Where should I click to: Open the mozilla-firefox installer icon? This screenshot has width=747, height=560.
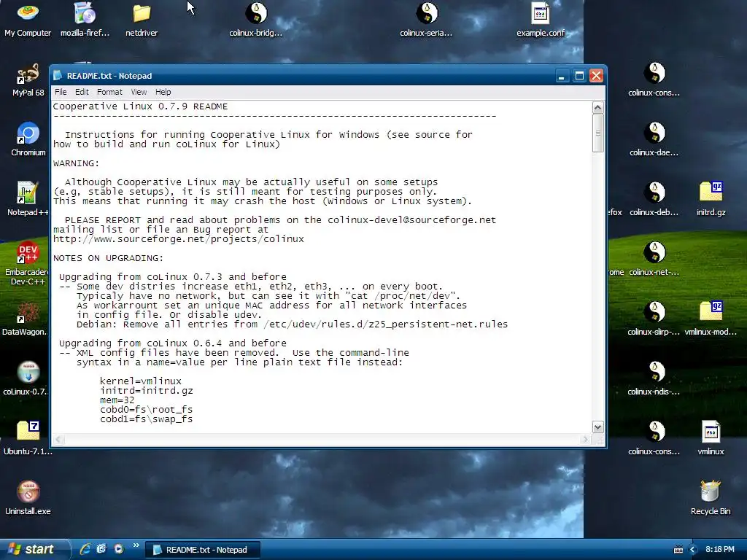tap(85, 20)
